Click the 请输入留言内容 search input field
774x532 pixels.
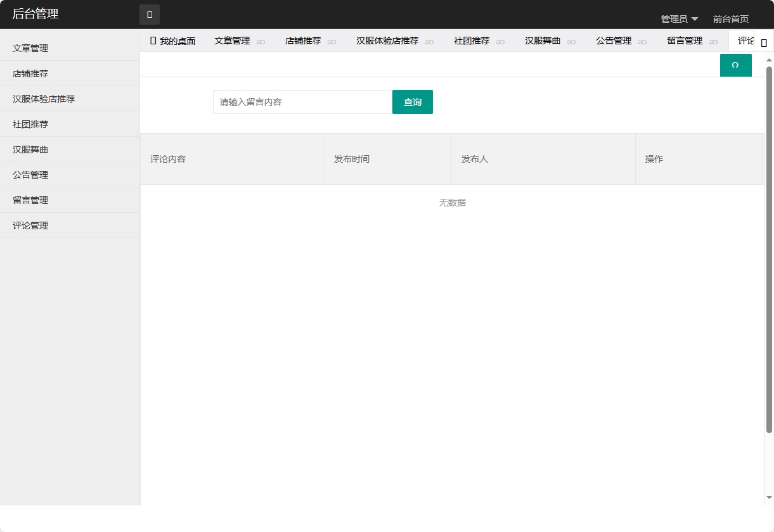coord(302,101)
